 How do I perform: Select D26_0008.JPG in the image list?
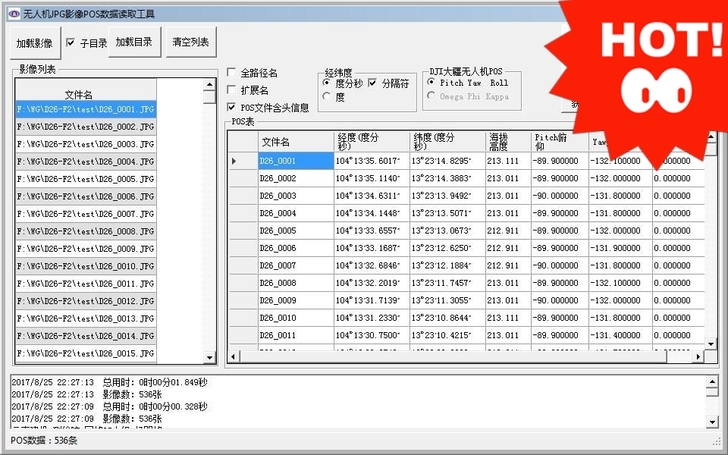[86, 231]
